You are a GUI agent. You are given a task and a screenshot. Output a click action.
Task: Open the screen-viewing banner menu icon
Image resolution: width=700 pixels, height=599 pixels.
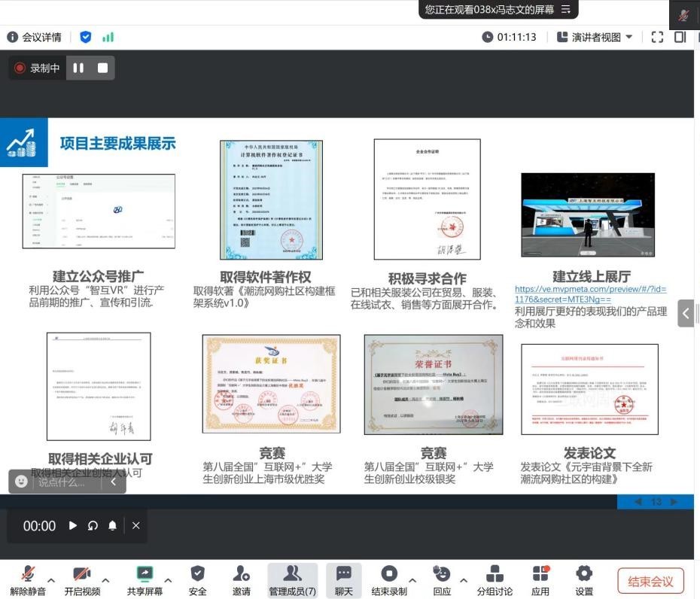(x=565, y=10)
